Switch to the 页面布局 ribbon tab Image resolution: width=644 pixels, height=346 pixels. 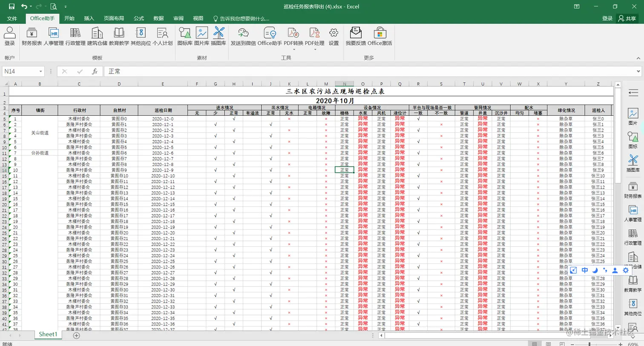(x=114, y=18)
